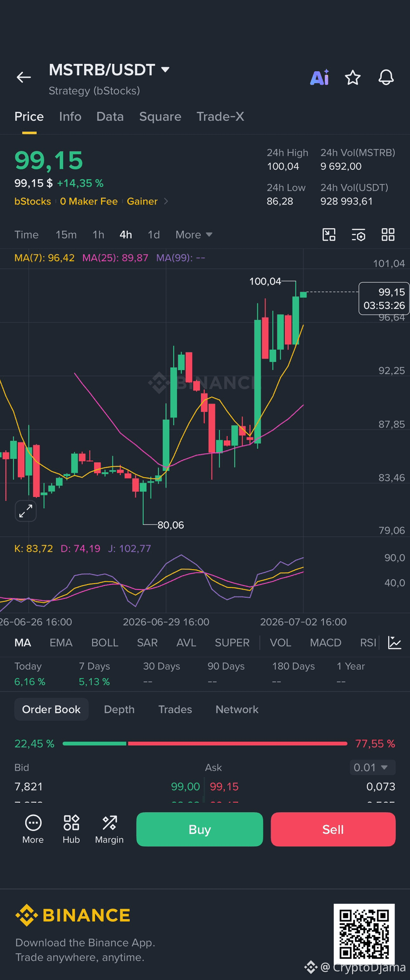The image size is (410, 980).
Task: Open the Ai assistant icon
Action: (319, 78)
